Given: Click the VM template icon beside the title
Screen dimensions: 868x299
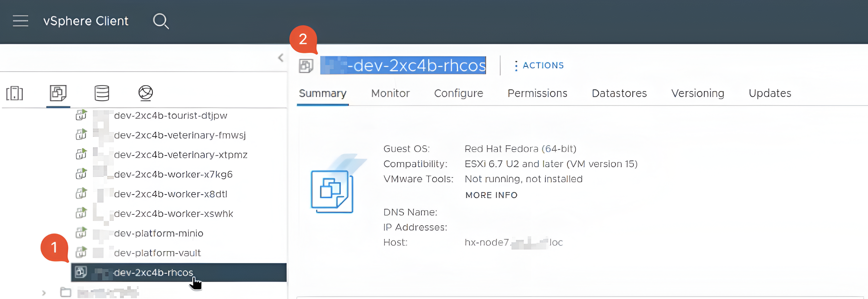Looking at the screenshot, I should (306, 66).
